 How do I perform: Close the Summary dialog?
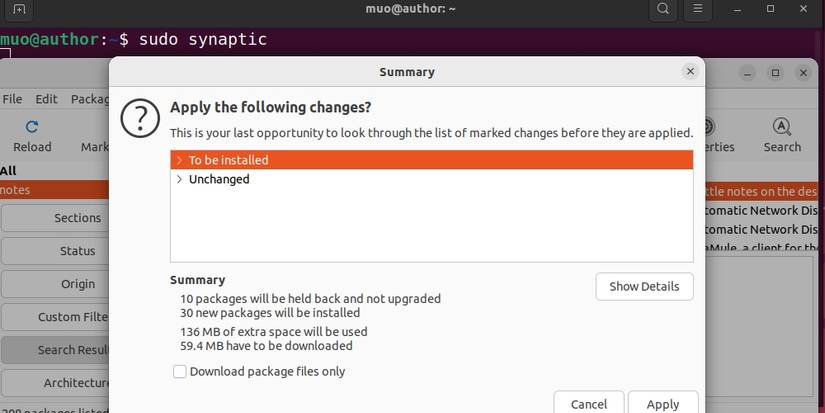[x=690, y=71]
